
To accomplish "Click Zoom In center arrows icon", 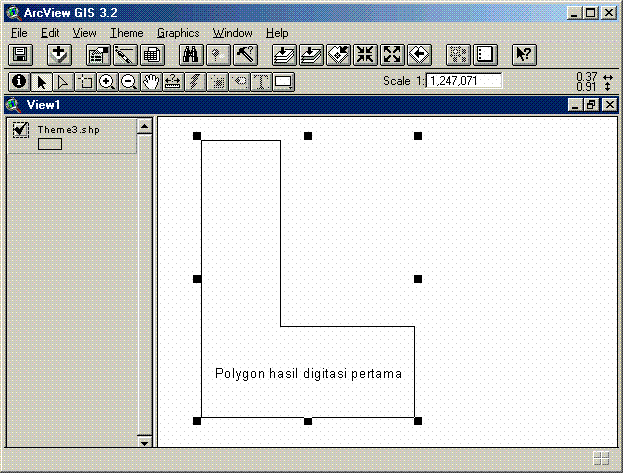I will 365,55.
